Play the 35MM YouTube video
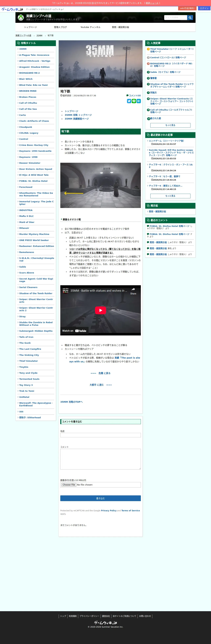Screen dimensions: 211x644 [101, 310]
